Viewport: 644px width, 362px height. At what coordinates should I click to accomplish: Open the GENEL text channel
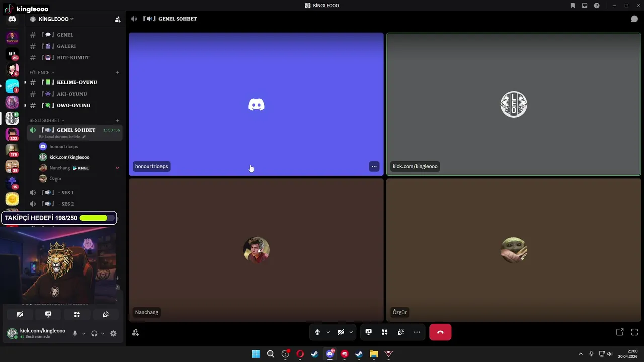(74, 35)
